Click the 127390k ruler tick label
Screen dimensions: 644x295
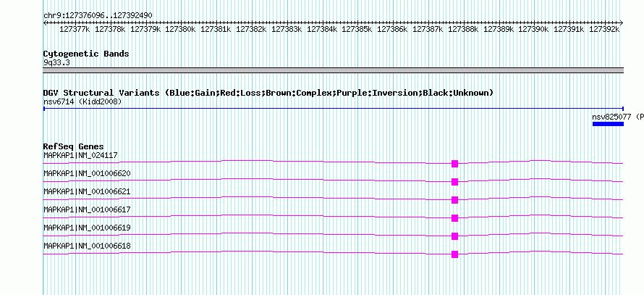[x=533, y=29]
